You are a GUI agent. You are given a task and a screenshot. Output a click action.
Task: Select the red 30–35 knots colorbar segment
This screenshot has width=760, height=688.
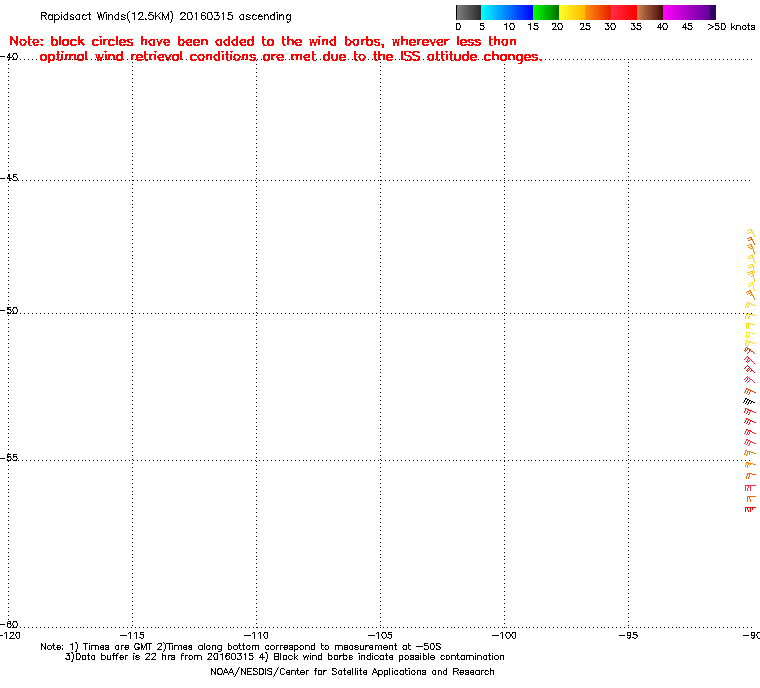[624, 12]
